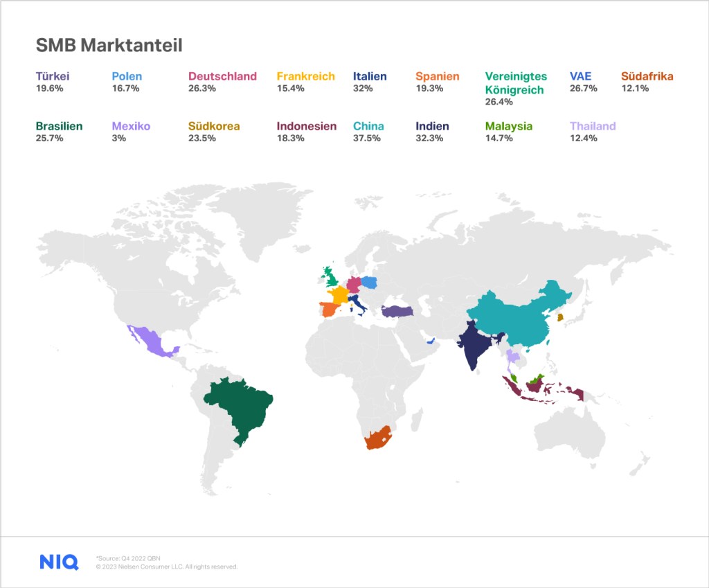Click the Türkei 19.6% legend label
This screenshot has height=588, width=709.
[53, 82]
